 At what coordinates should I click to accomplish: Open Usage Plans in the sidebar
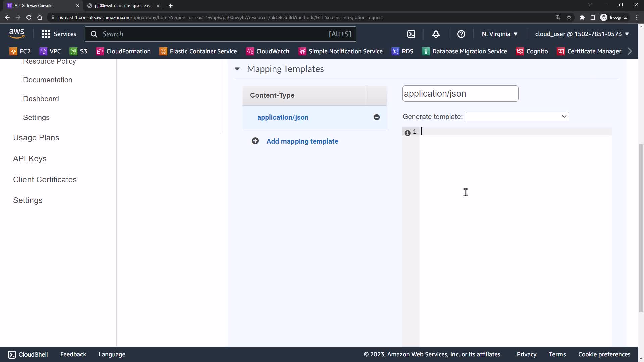point(36,138)
